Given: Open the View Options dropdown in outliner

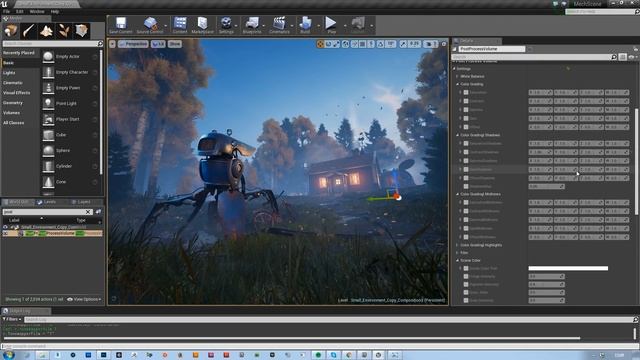Looking at the screenshot, I should tap(84, 300).
